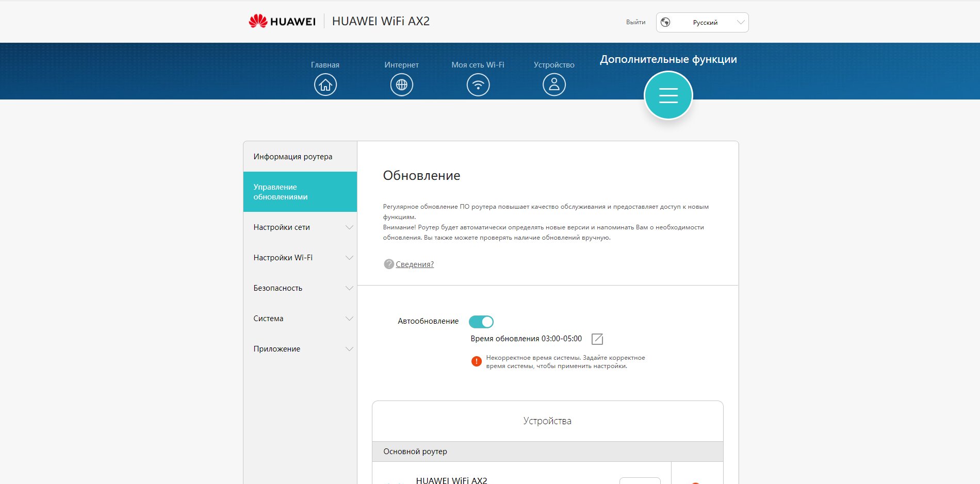
Task: Click the Дополнительные функции menu circle
Action: (668, 95)
